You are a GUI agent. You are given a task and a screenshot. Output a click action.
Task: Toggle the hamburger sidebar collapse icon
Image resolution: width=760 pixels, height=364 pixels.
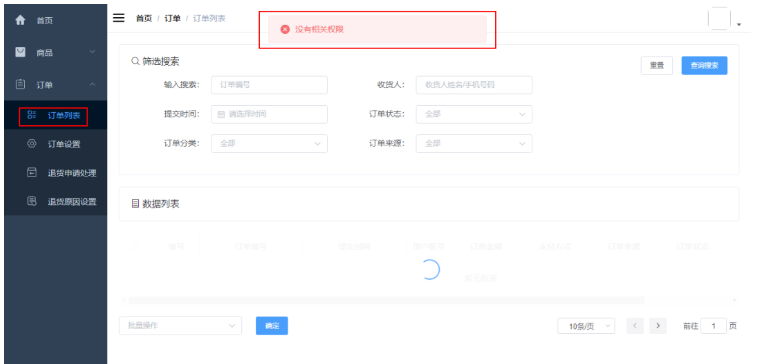point(119,18)
